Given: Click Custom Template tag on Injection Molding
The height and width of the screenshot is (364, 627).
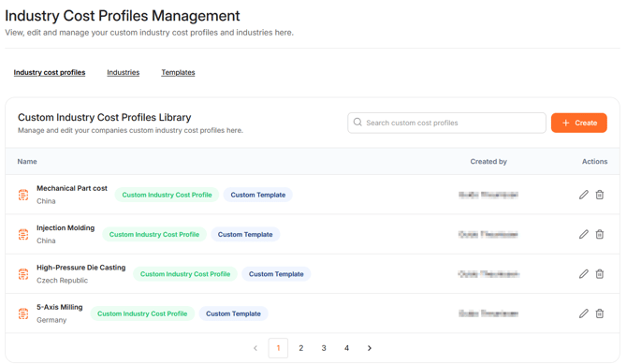Looking at the screenshot, I should point(245,234).
